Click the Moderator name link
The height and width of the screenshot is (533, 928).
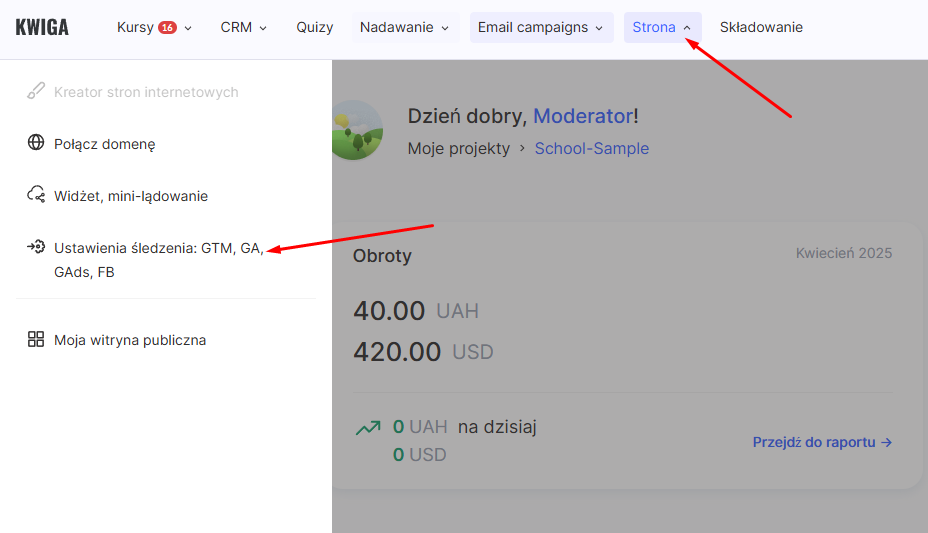point(584,116)
